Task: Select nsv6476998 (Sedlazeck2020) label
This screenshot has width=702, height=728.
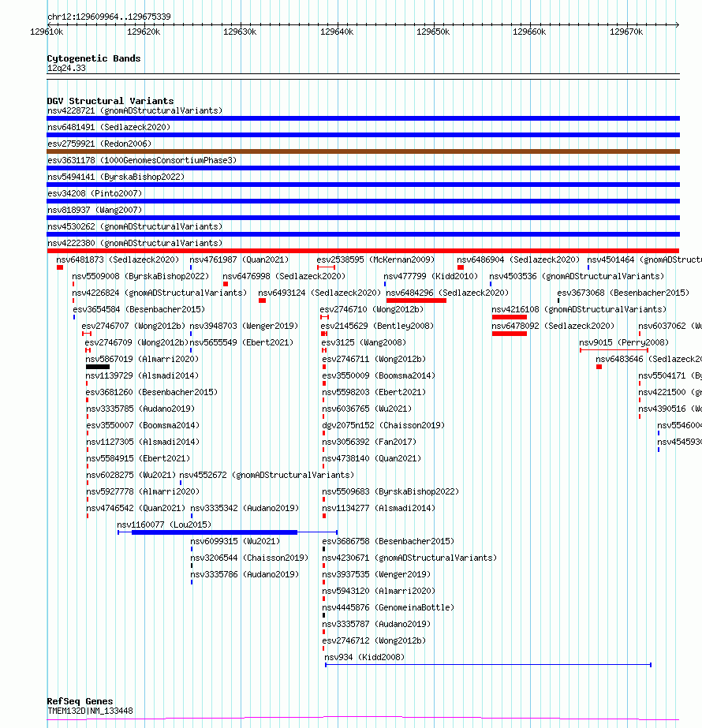Action: pos(284,276)
